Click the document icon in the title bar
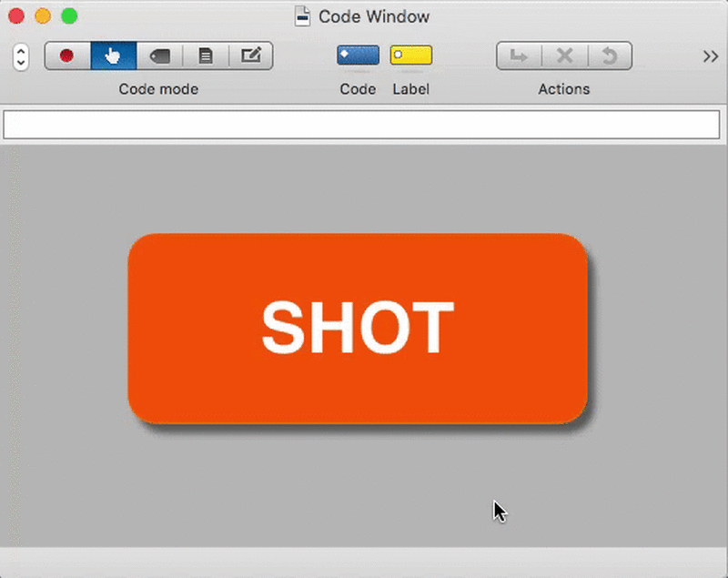This screenshot has height=578, width=728. tap(303, 16)
